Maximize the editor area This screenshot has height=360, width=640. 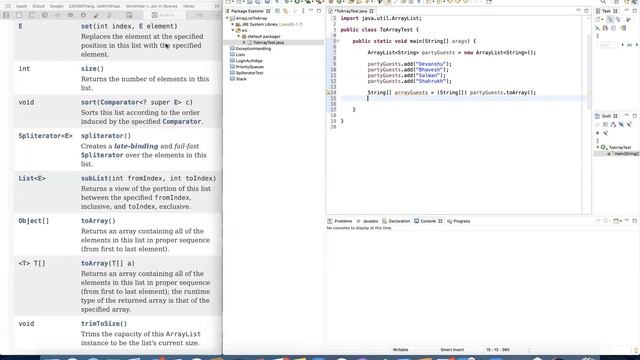(x=586, y=11)
